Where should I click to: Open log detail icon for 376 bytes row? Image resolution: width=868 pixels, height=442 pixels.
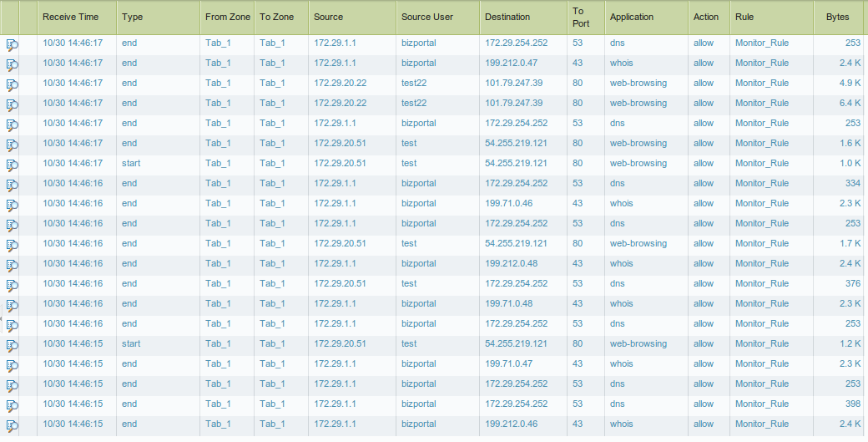click(12, 285)
